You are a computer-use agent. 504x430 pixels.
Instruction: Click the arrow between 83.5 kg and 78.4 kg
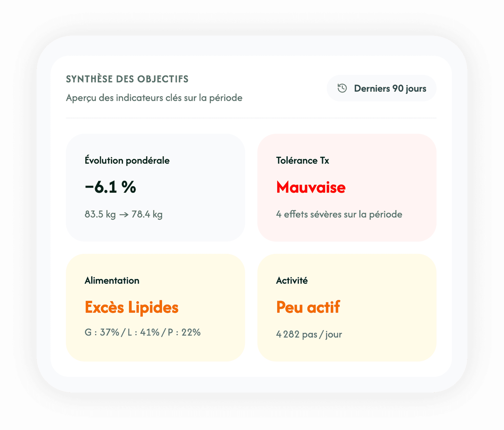point(124,215)
